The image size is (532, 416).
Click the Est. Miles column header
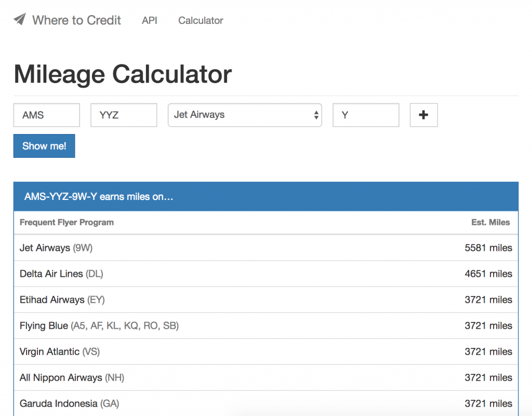point(490,222)
